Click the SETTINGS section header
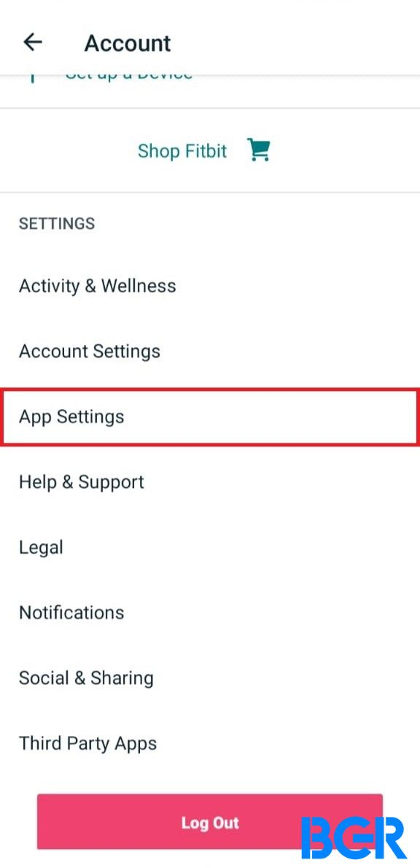 pyautogui.click(x=57, y=224)
